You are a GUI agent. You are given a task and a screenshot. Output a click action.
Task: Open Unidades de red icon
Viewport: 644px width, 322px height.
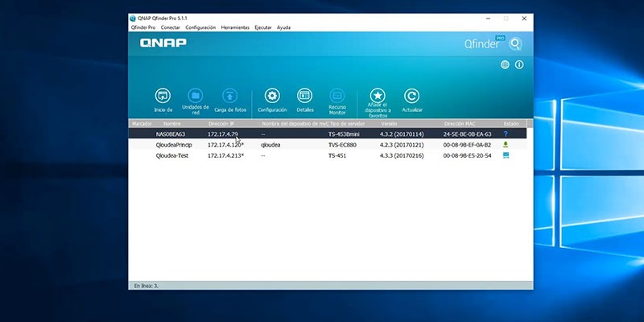tap(196, 96)
